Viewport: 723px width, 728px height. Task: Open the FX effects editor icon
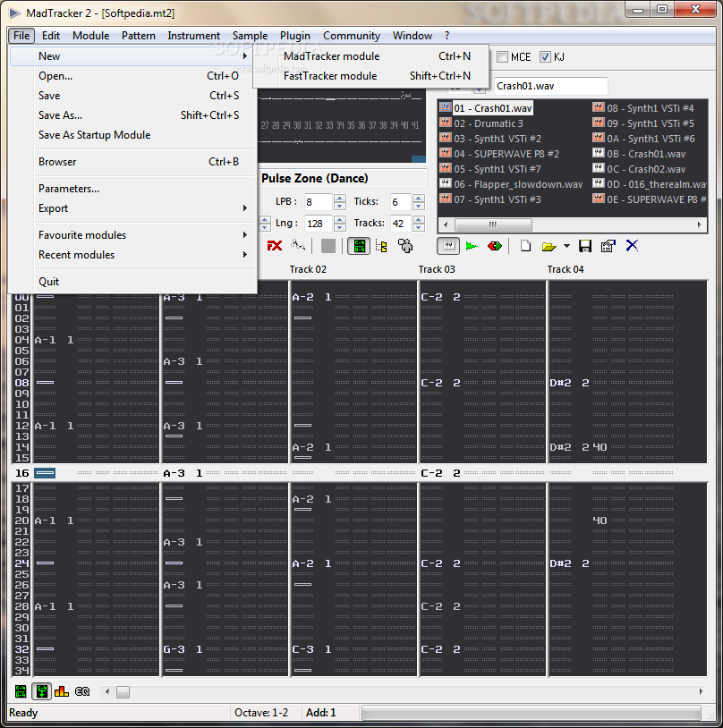[275, 246]
